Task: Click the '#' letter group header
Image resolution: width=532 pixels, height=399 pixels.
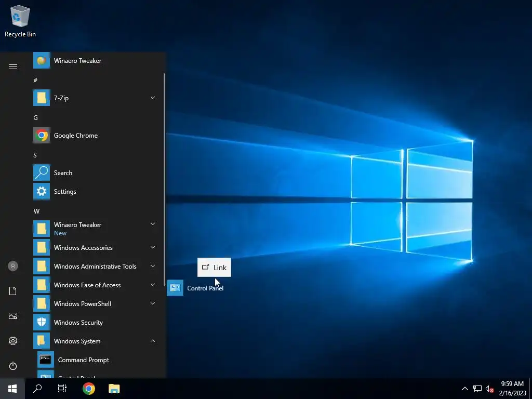Action: point(35,80)
